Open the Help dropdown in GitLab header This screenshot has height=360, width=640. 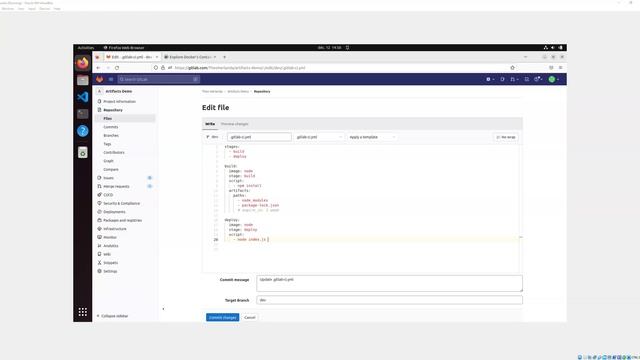538,79
